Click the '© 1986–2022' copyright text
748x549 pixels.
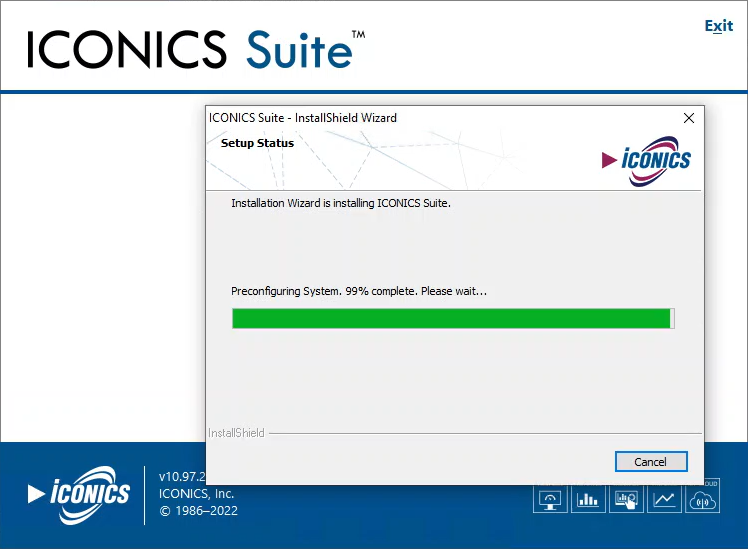pos(198,511)
